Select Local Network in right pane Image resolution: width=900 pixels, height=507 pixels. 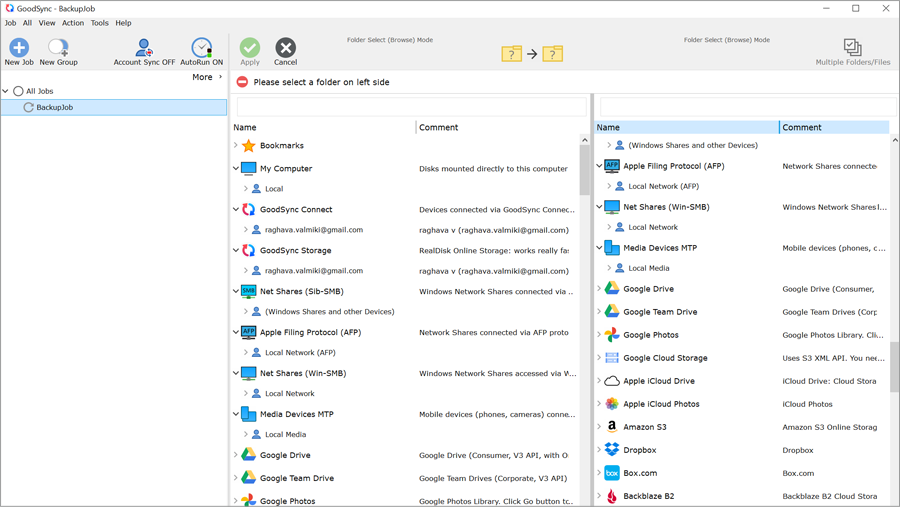653,227
